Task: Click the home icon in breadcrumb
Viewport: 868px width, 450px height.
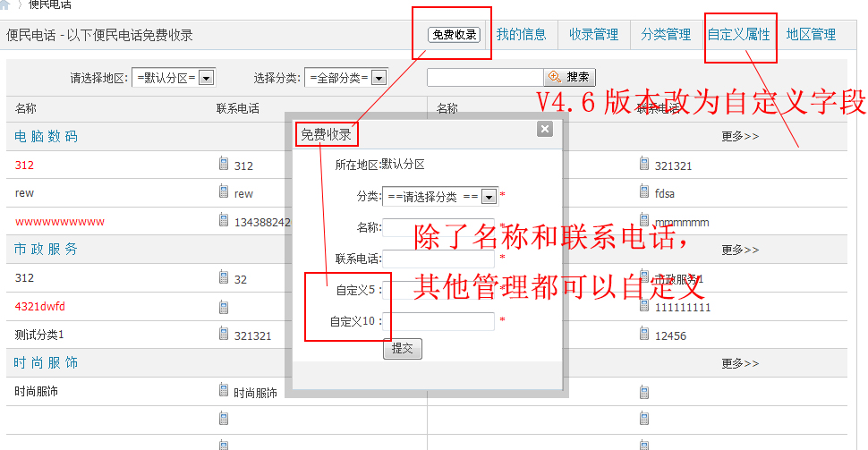Action: click(5, 4)
